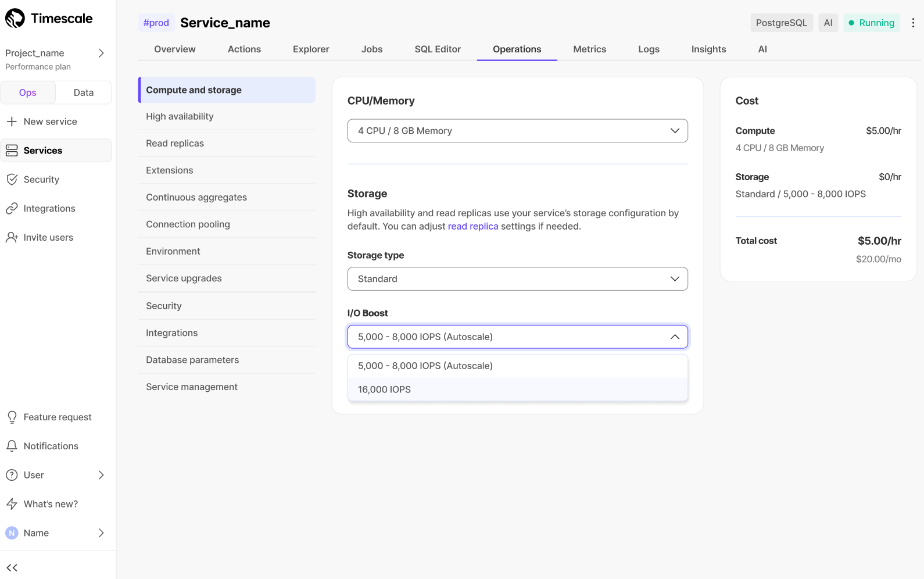Screen dimensions: 924x579
Task: Click the $20.00/mo monthly cost
Action: pyautogui.click(x=879, y=259)
